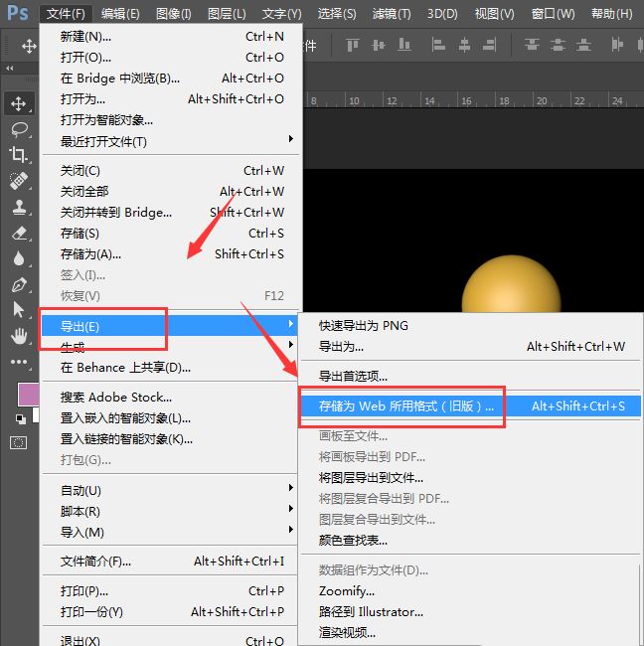The image size is (644, 646).
Task: Open the Edit Toolbar three-dots button
Action: coord(19,362)
